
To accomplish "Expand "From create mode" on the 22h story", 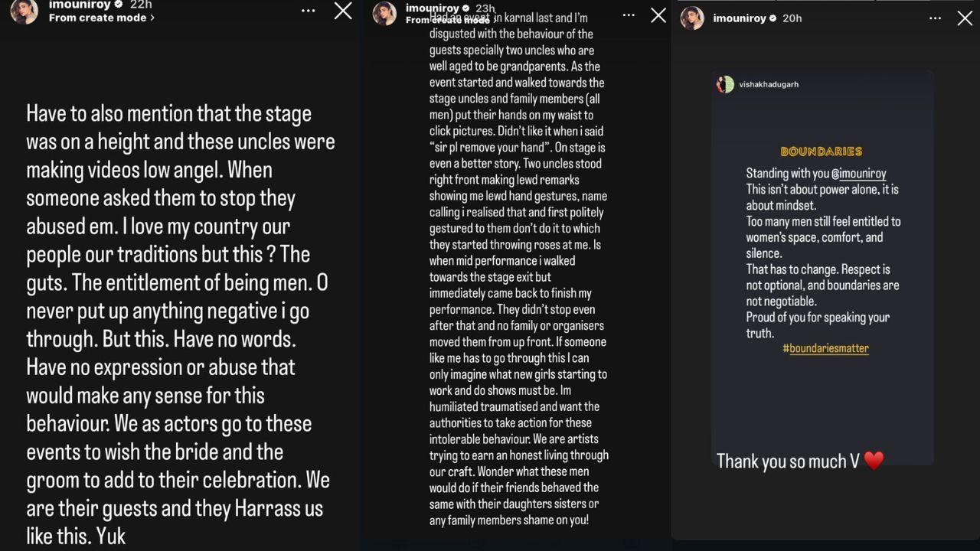I will (x=101, y=18).
